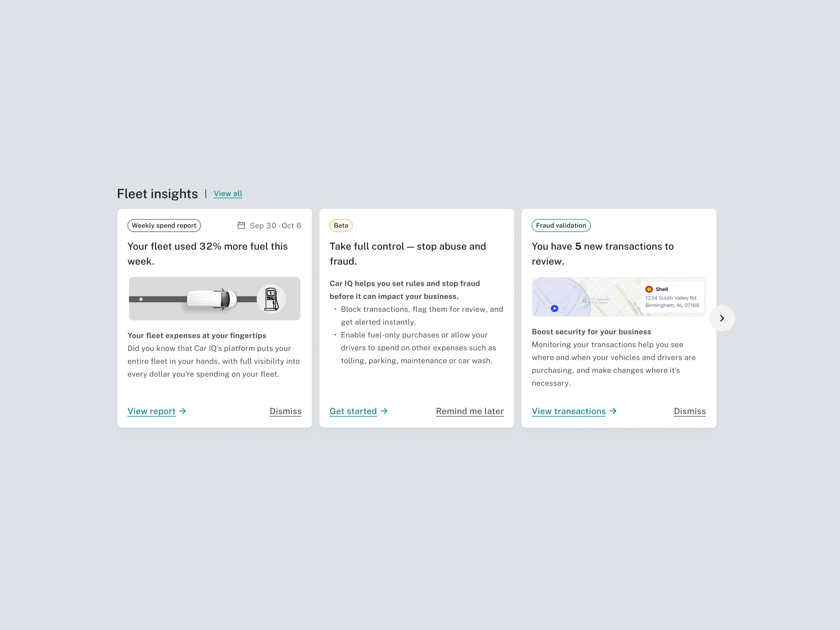Select the Fraud validation badge
The width and height of the screenshot is (840, 630).
coord(561,225)
